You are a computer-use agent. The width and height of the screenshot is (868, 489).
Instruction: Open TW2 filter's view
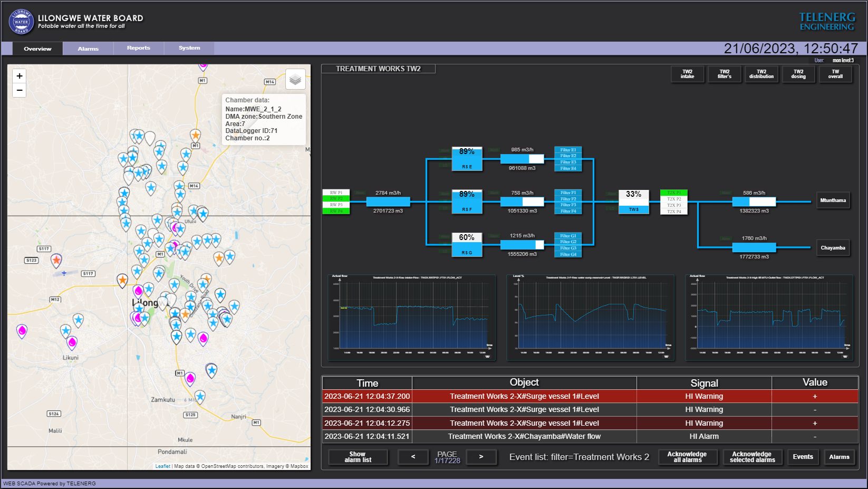point(725,74)
